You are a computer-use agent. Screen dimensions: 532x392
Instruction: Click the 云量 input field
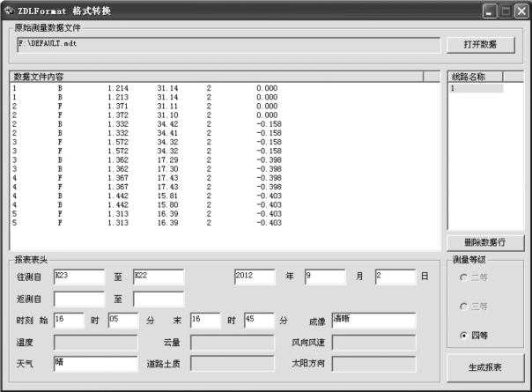point(233,343)
